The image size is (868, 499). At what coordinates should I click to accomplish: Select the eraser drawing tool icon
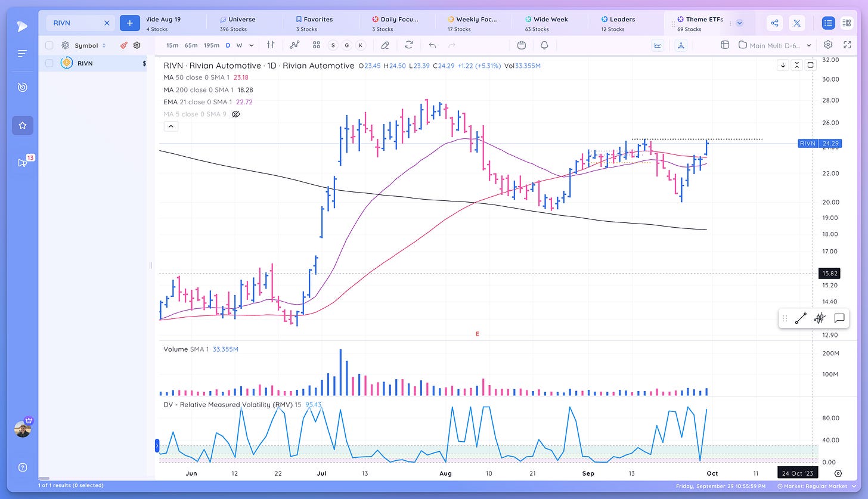click(x=385, y=45)
